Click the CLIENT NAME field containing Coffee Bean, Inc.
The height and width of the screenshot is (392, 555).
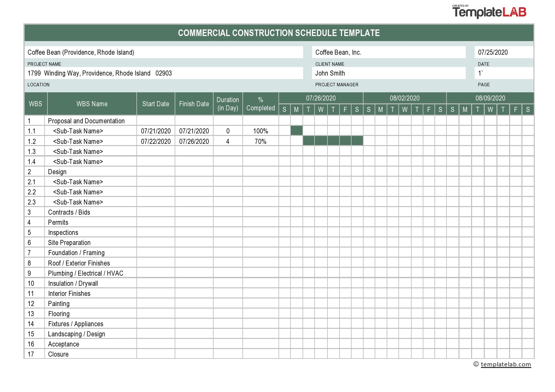[389, 52]
